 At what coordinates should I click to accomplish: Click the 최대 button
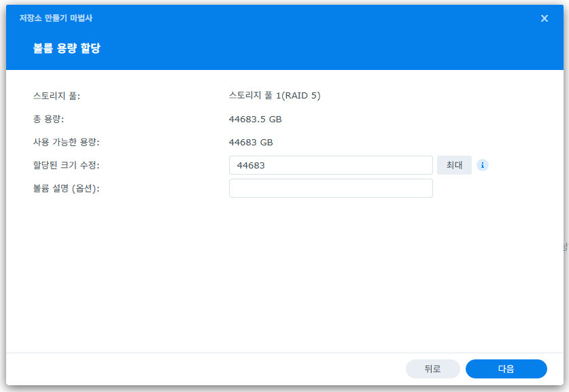point(454,165)
